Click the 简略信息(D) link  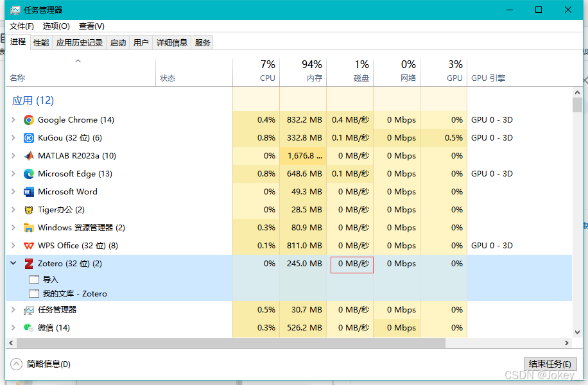49,364
